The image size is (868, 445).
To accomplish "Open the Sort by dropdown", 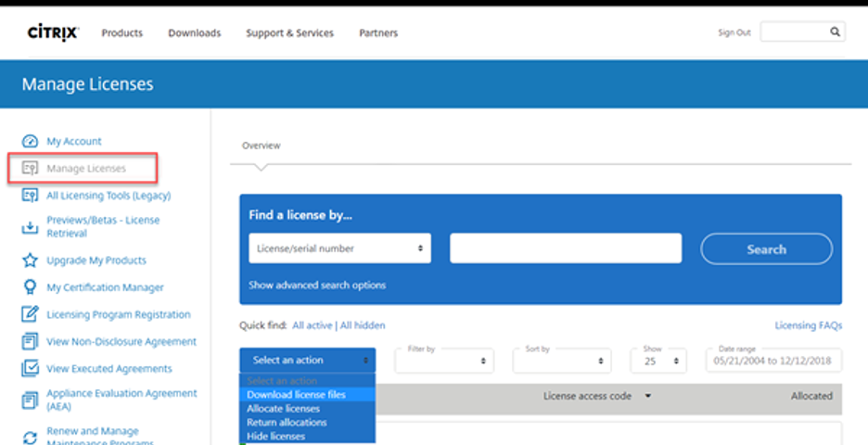I will 562,361.
